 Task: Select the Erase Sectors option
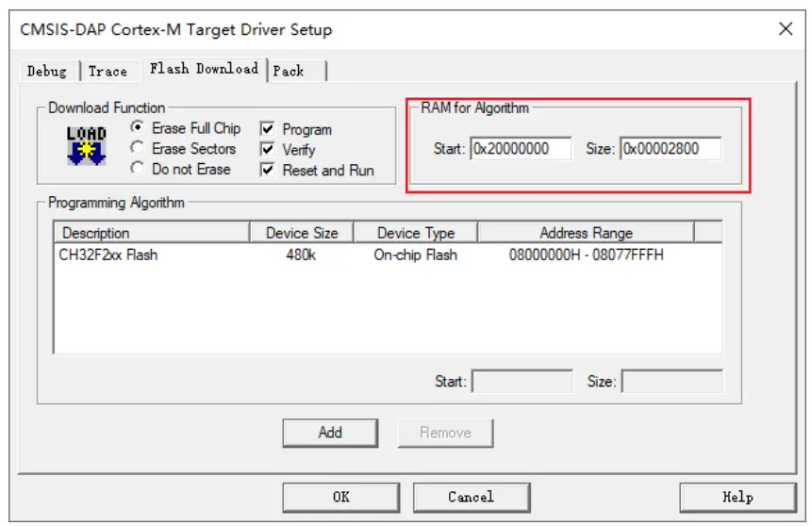point(138,148)
